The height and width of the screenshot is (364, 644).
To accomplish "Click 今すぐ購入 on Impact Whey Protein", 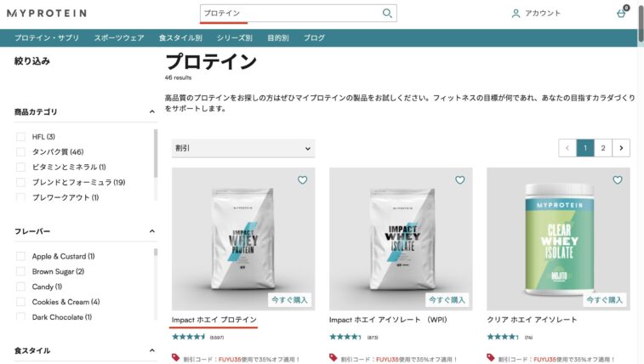I will click(289, 300).
